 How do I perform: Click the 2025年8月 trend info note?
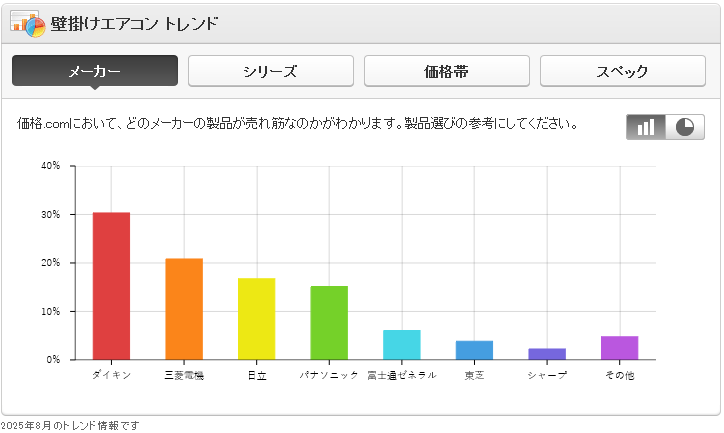pos(70,425)
